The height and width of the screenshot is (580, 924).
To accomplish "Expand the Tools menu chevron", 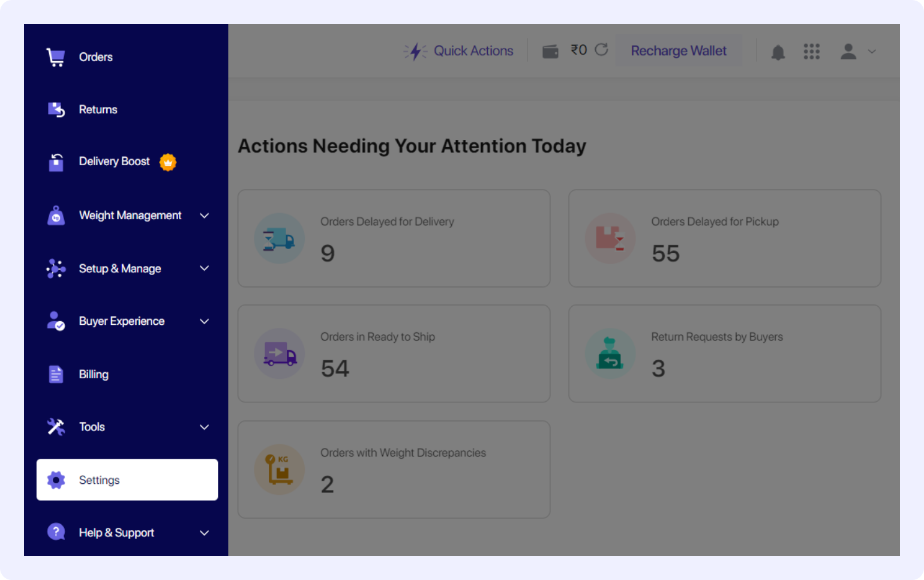I will [x=204, y=427].
